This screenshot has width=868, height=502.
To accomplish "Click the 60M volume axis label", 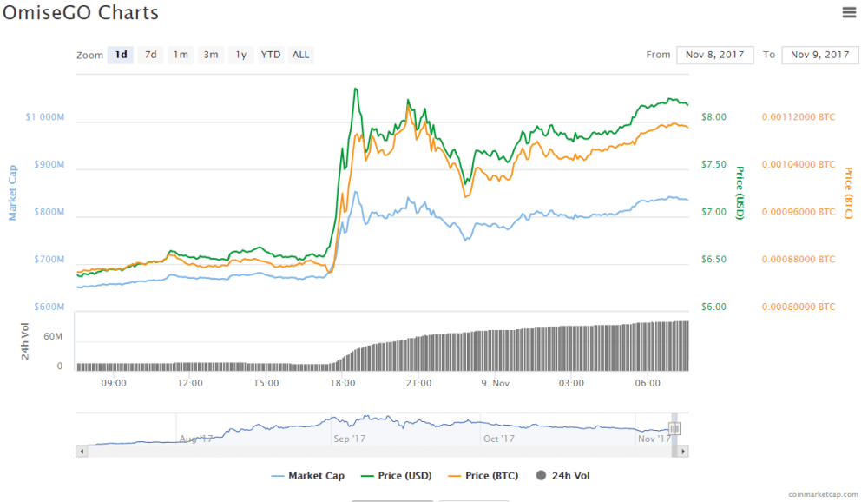I will point(53,336).
